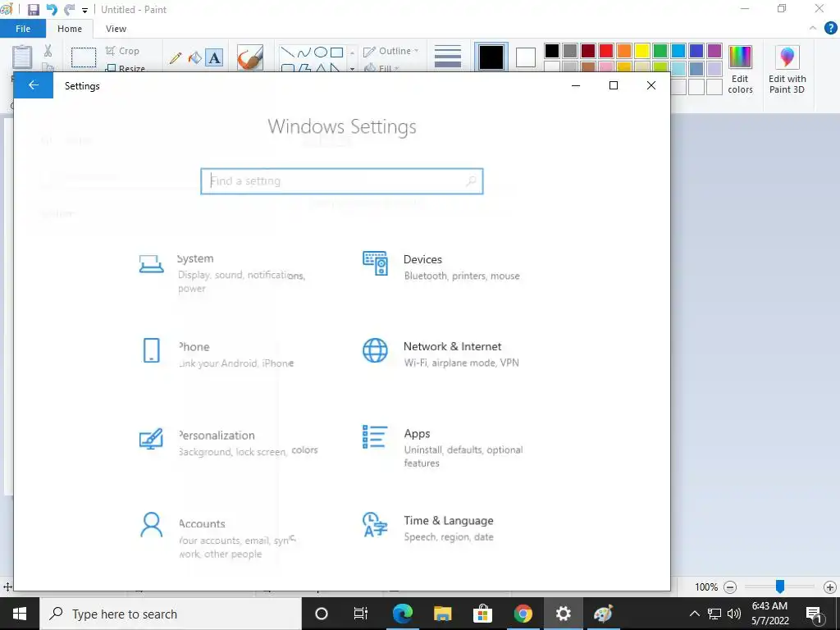Pick the orange swatch in the palette

[624, 51]
